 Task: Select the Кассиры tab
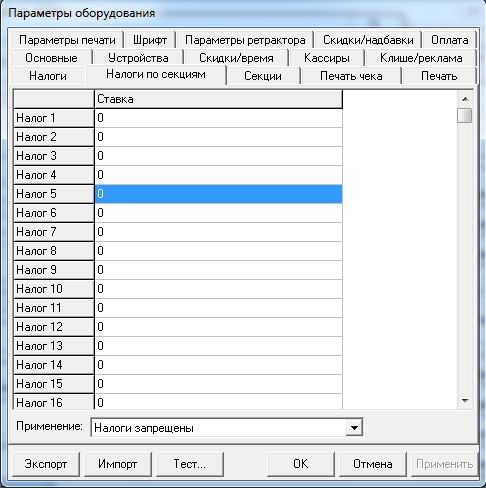click(x=327, y=58)
